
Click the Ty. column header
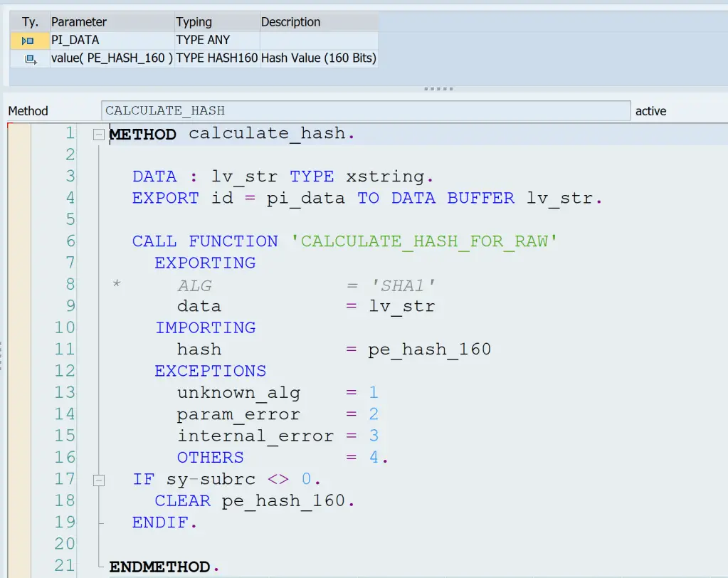[30, 22]
